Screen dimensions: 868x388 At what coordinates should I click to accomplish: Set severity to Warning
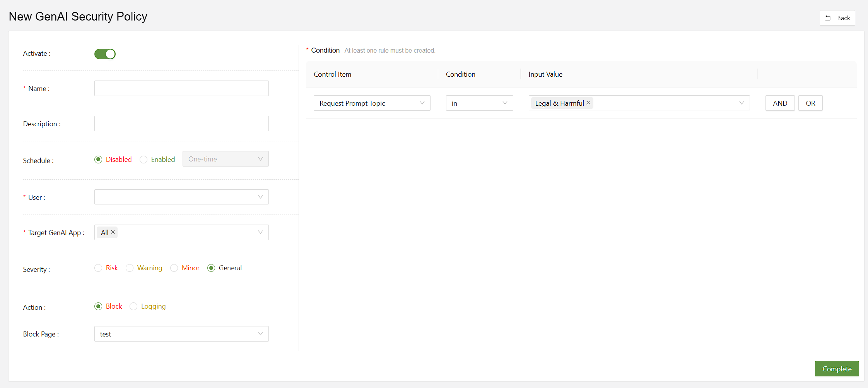(x=130, y=268)
